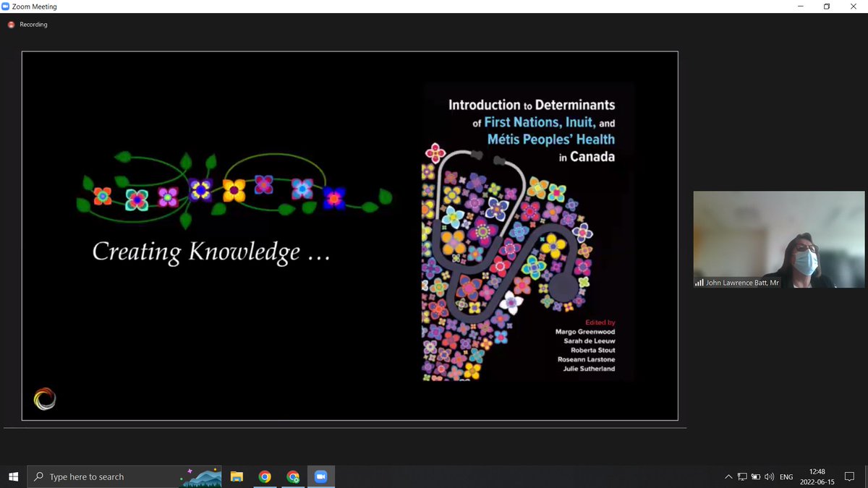Image resolution: width=868 pixels, height=488 pixels.
Task: Open the volume control tray icon
Action: pyautogui.click(x=769, y=476)
